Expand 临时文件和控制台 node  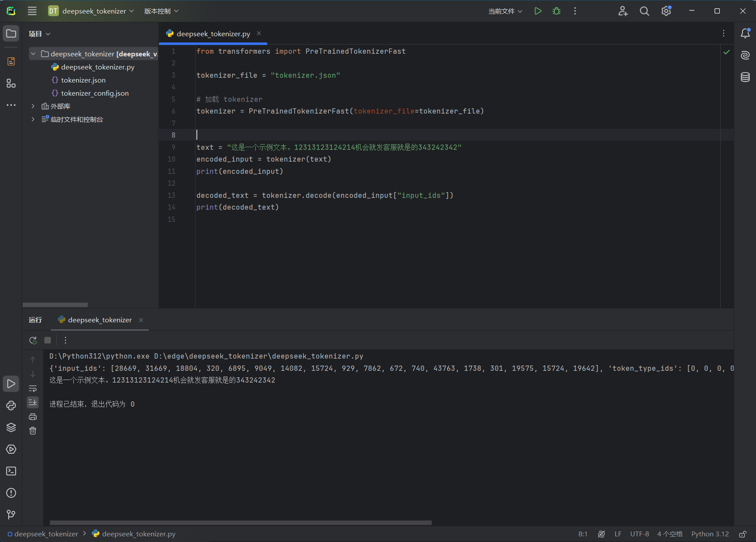(x=33, y=119)
